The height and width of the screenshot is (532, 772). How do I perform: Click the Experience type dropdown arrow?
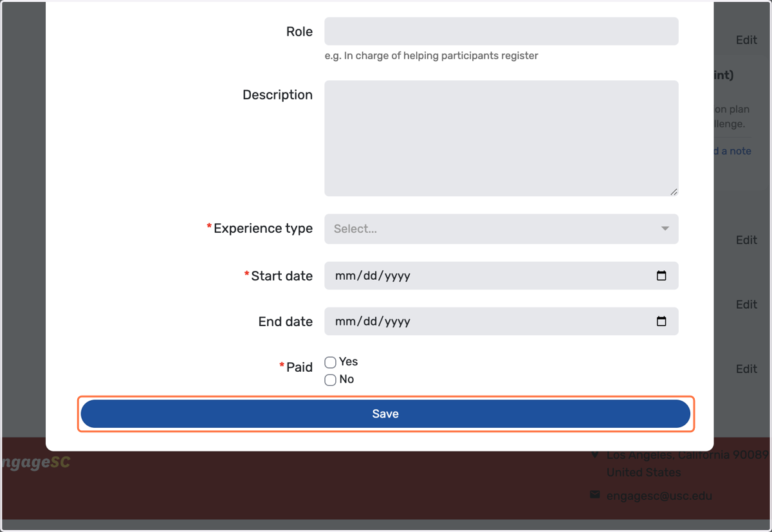(665, 229)
